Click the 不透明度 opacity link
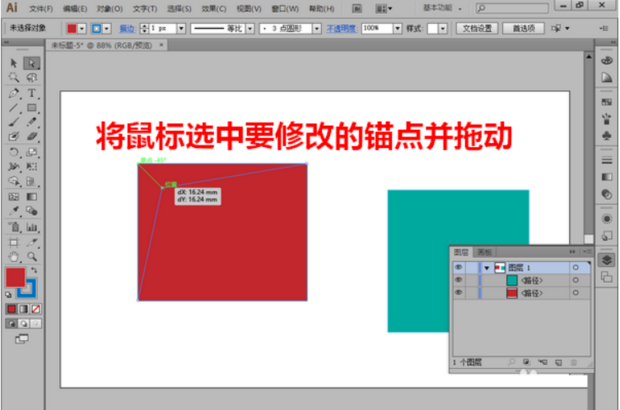This screenshot has height=410, width=620. (341, 28)
